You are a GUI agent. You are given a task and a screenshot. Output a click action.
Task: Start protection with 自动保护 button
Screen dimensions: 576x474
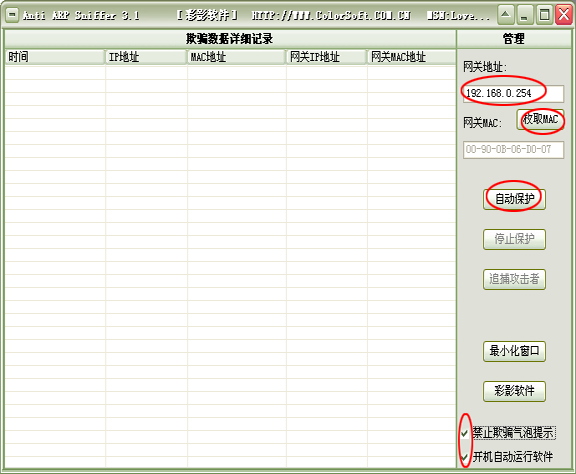tap(514, 199)
